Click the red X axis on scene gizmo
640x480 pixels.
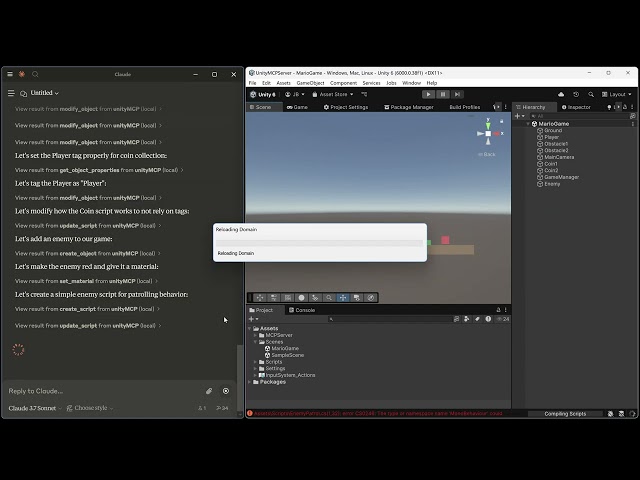[x=498, y=133]
